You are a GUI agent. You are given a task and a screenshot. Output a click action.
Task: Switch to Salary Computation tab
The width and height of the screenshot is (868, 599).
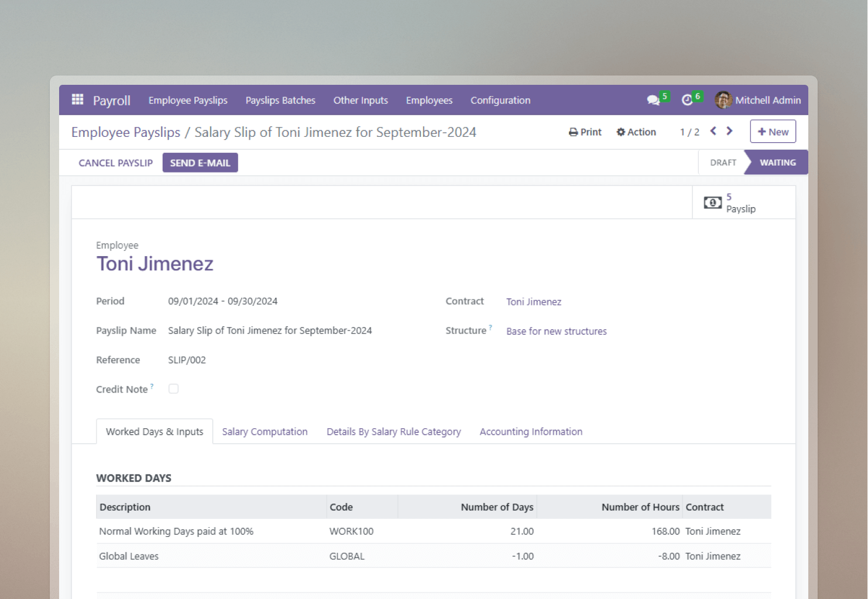265,432
